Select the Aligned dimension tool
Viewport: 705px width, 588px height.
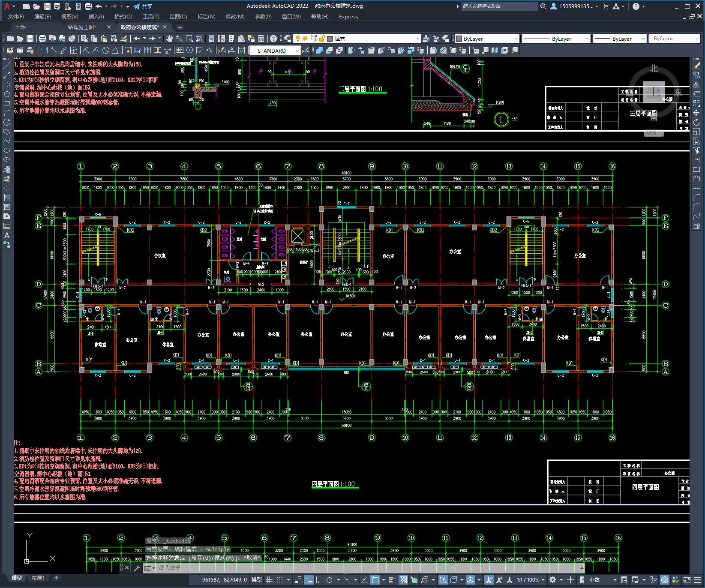tap(54, 50)
